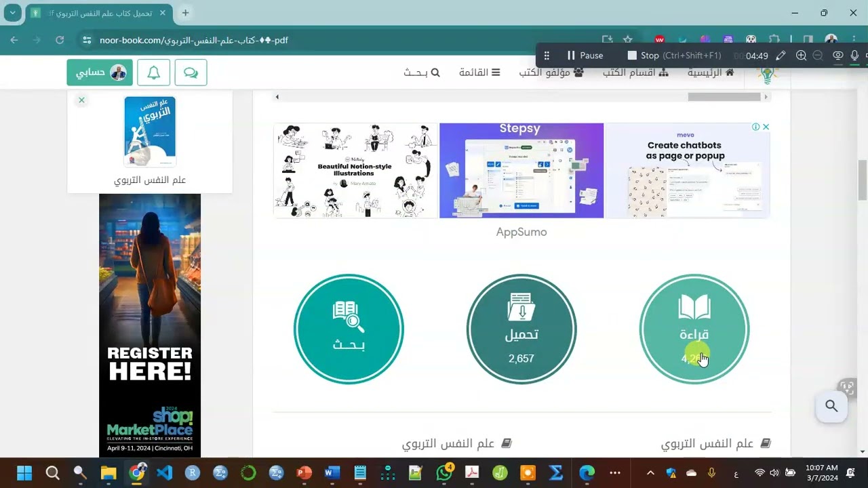
Task: Open the Register Here marketplace ad
Action: tap(150, 325)
